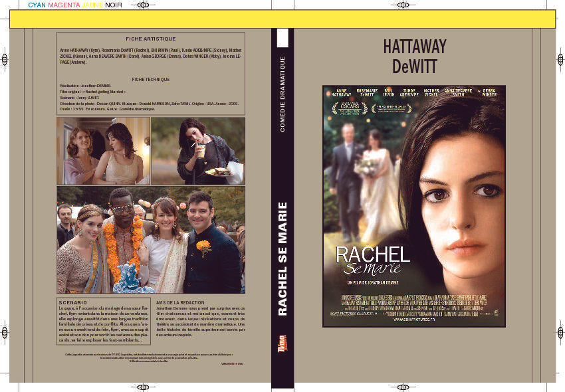565x392 pixels.
Task: Click the www.sonypictures.fr link on the poster
Action: click(x=414, y=320)
